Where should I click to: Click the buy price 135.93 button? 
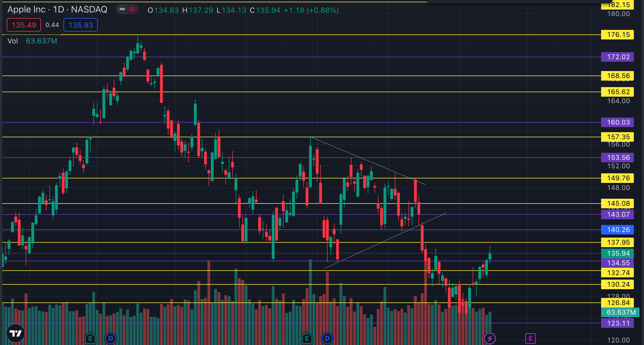[x=81, y=25]
